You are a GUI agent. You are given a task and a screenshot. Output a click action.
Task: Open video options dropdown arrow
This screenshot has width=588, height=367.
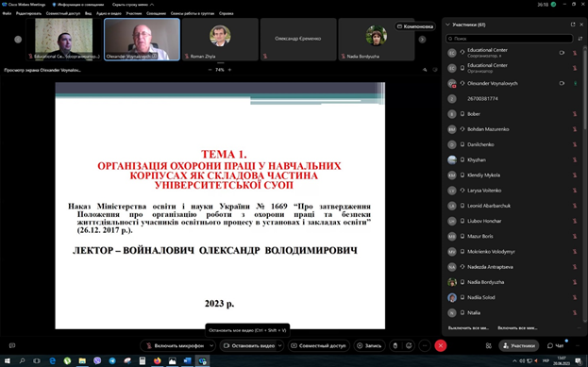(280, 345)
